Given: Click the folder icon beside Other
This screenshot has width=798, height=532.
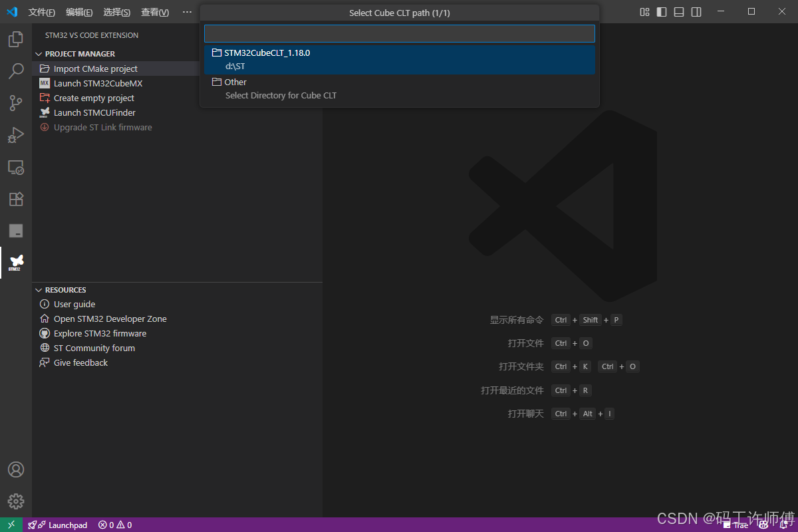Looking at the screenshot, I should click(216, 82).
